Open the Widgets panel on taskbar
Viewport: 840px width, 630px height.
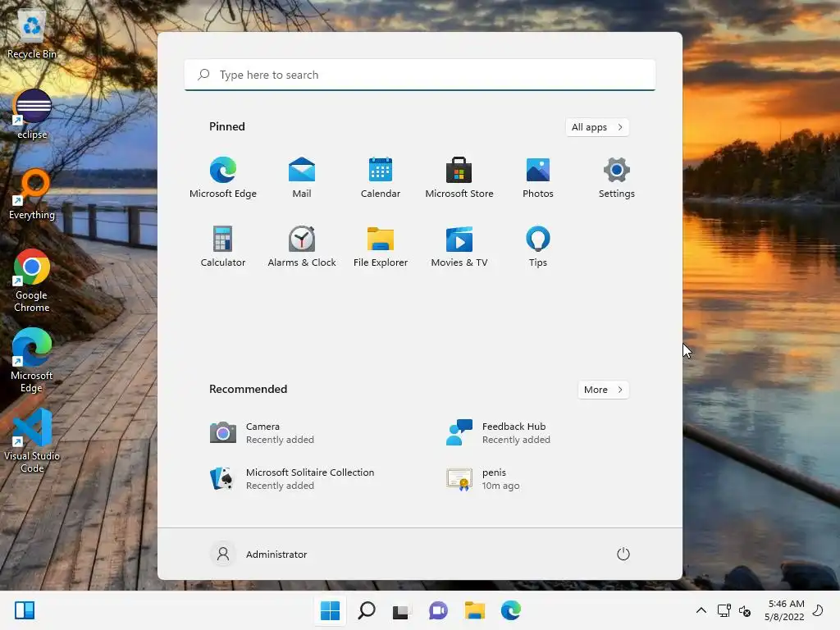click(x=25, y=610)
